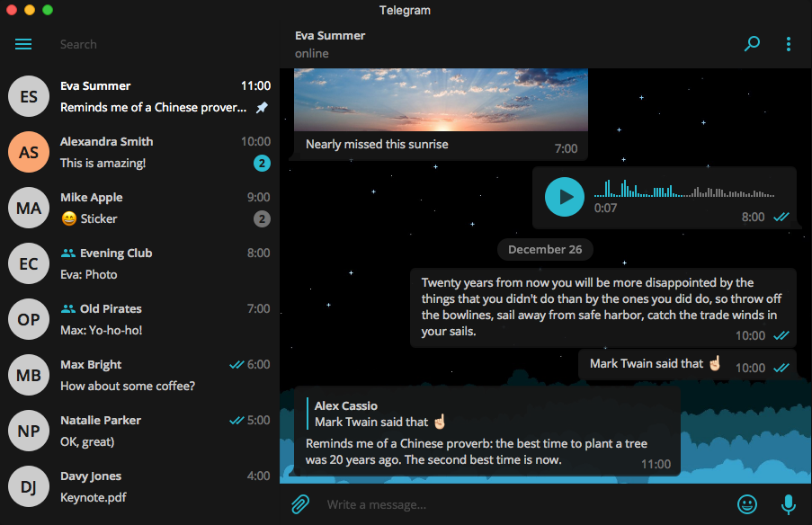Click the Mark Twain said that message bubble
This screenshot has height=525, width=812.
pos(687,364)
